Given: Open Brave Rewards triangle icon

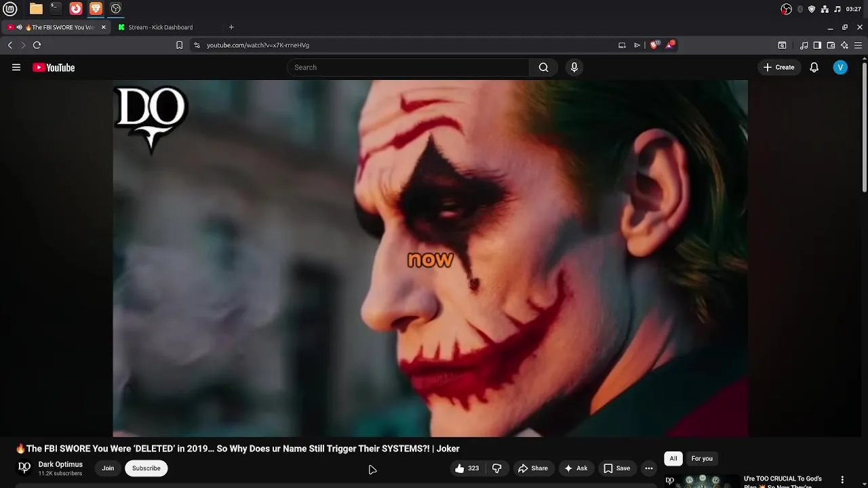Looking at the screenshot, I should coord(670,45).
